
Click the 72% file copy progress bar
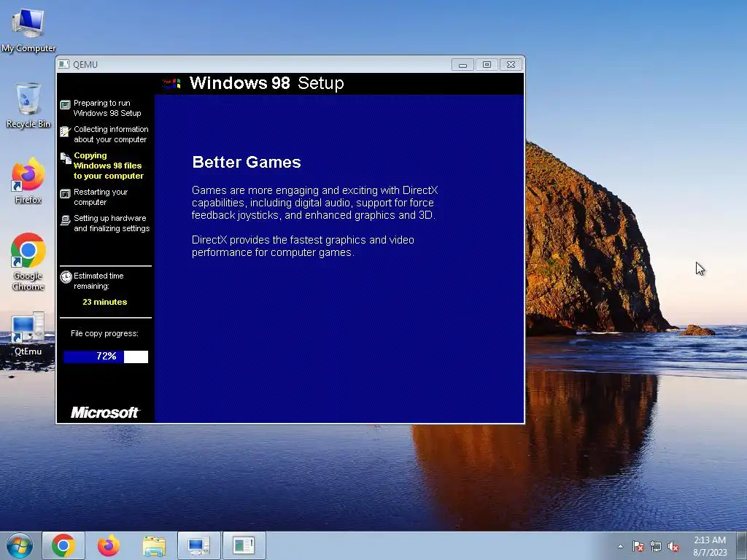pyautogui.click(x=106, y=356)
